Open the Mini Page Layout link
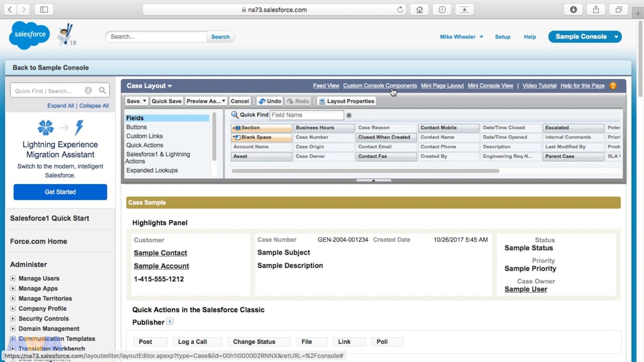The height and width of the screenshot is (362, 644). click(442, 85)
